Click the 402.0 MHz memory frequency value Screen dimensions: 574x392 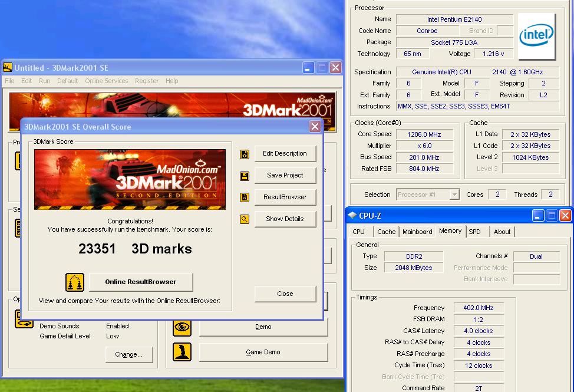[x=479, y=308]
